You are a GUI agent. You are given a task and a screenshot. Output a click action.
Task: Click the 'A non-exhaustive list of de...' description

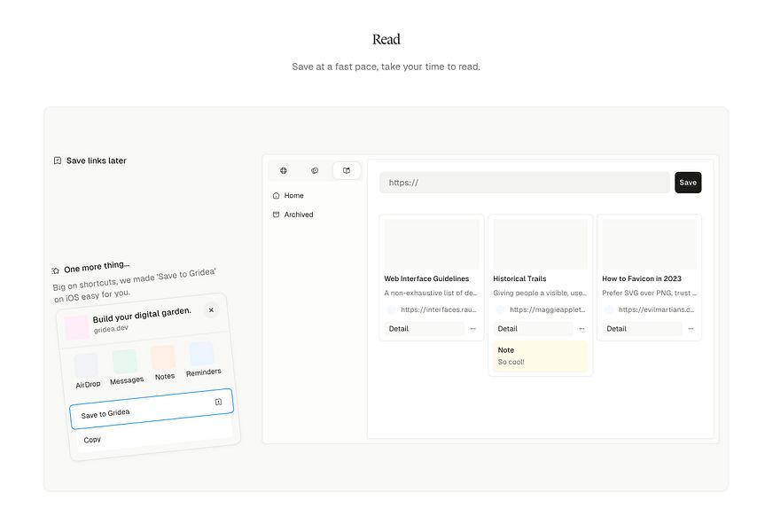430,293
